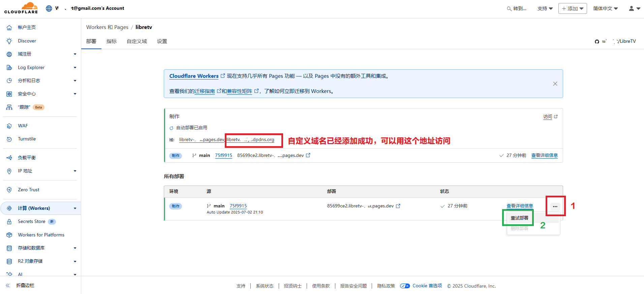The image size is (644, 294).
Task: Open the account globe icon in header
Action: coord(49,8)
